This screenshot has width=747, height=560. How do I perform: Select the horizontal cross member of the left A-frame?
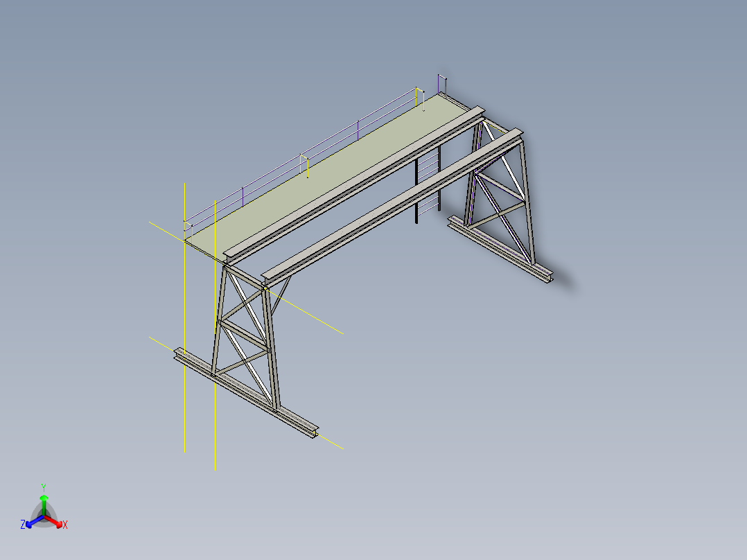244,335
